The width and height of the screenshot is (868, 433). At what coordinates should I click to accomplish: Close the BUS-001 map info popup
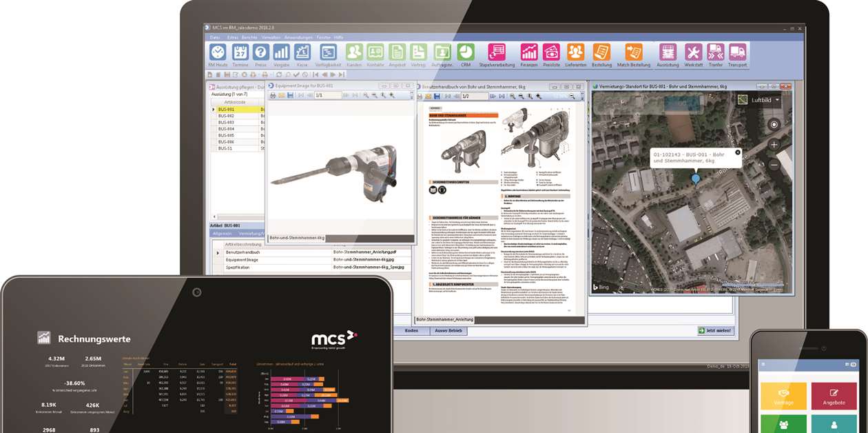(738, 152)
